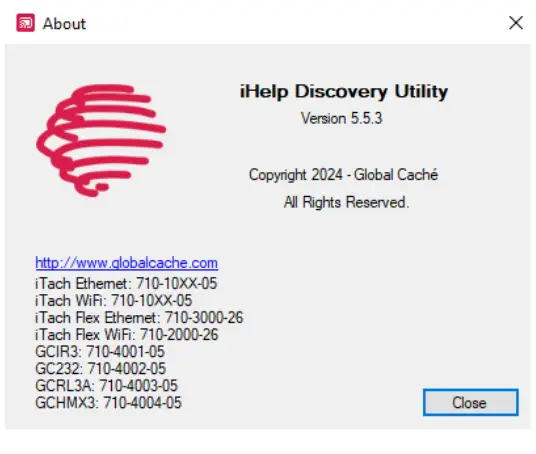This screenshot has height=454, width=536.
Task: Click the Close button
Action: click(470, 402)
